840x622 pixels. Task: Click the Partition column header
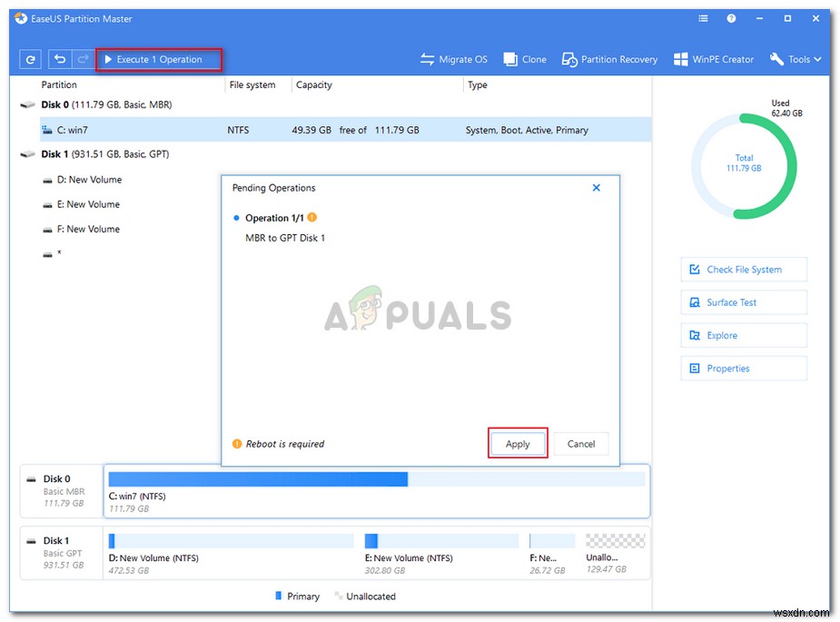coord(59,84)
